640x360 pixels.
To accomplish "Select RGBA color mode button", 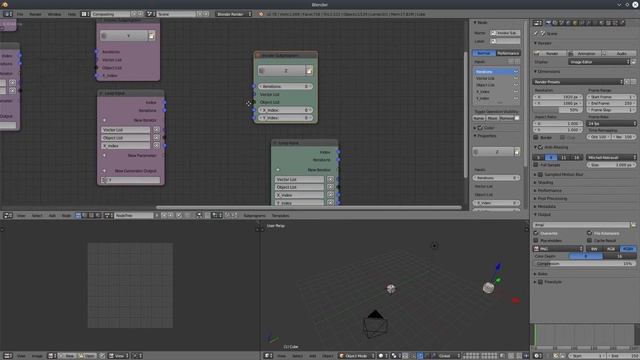I will 628,249.
